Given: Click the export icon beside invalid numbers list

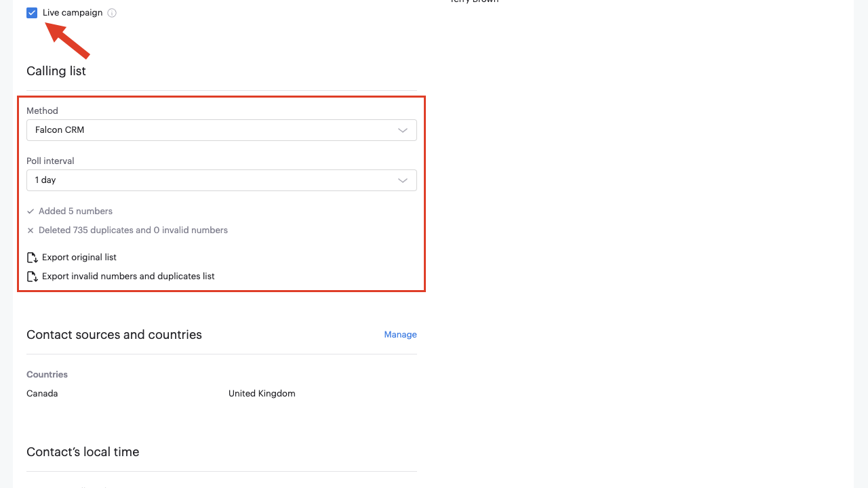Looking at the screenshot, I should [x=32, y=277].
